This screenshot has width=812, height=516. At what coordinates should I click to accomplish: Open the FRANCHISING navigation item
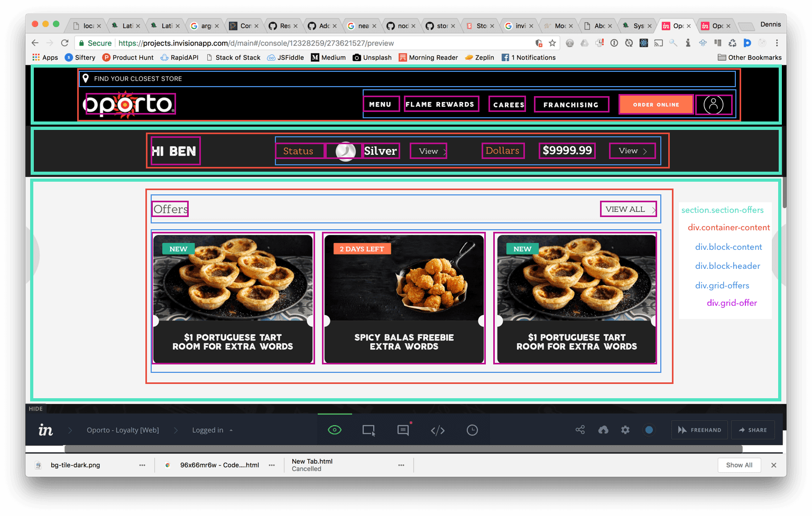pyautogui.click(x=571, y=105)
